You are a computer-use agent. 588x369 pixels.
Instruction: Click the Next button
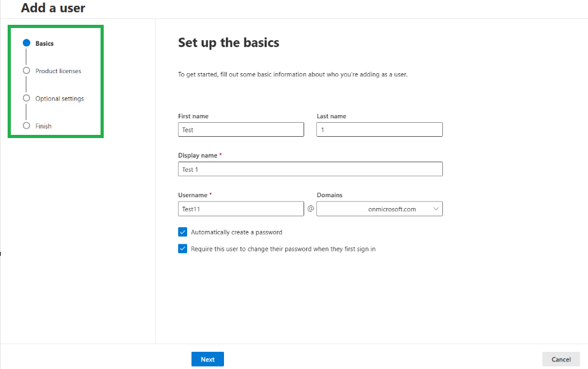pyautogui.click(x=207, y=359)
